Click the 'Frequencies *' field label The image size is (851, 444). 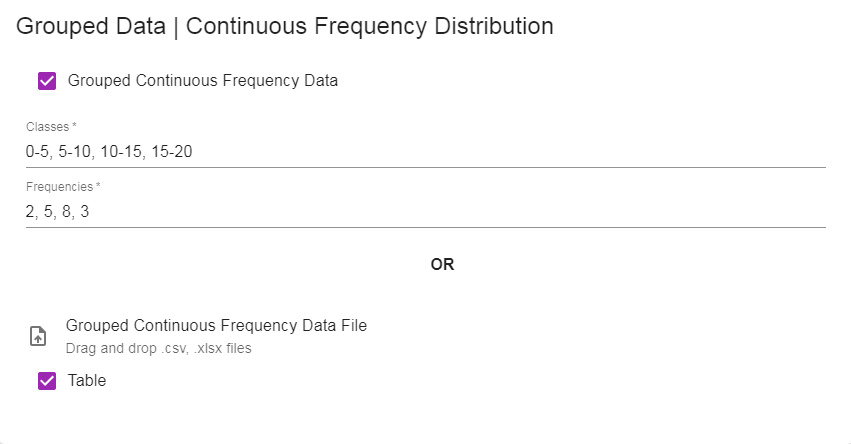63,187
